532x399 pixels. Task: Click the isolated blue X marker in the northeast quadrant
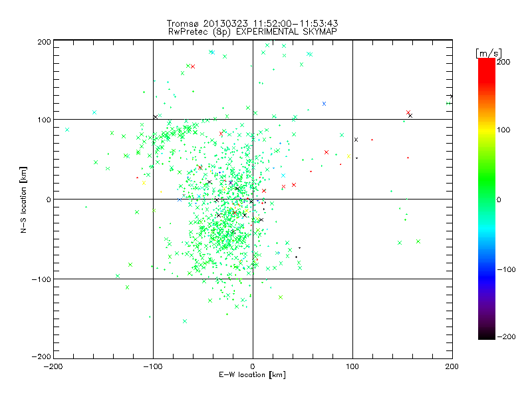coord(324,104)
